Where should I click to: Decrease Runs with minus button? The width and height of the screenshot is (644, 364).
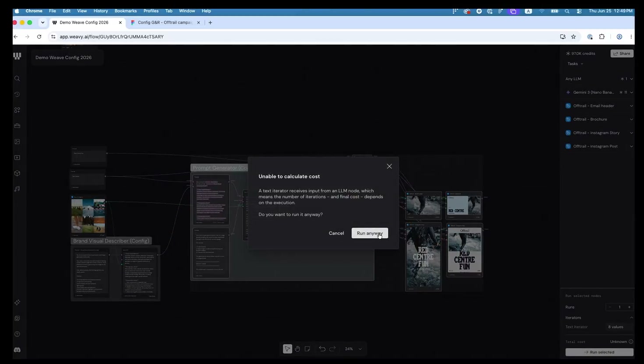point(610,307)
